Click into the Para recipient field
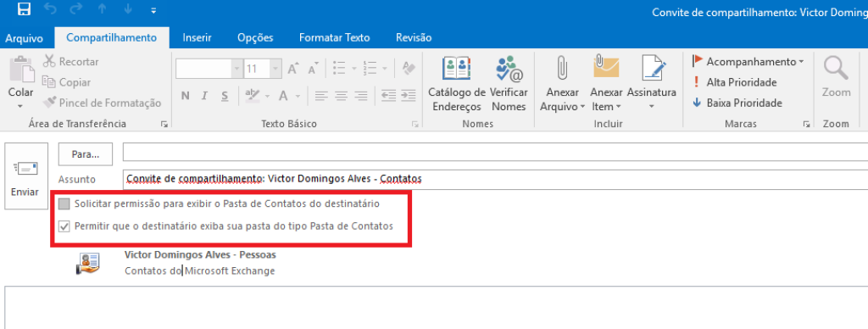The image size is (868, 329). pyautogui.click(x=495, y=152)
